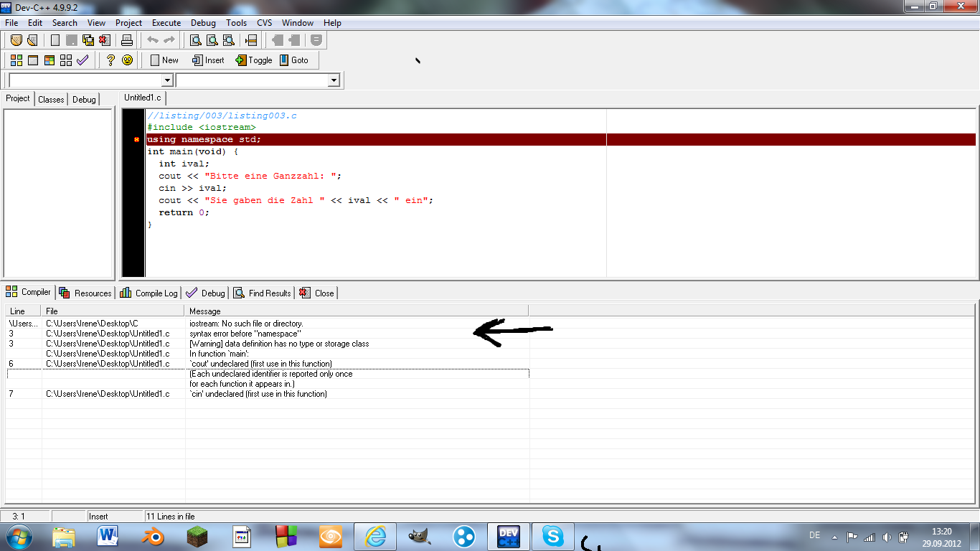Open the Goto bookmark menu

pyautogui.click(x=293, y=60)
